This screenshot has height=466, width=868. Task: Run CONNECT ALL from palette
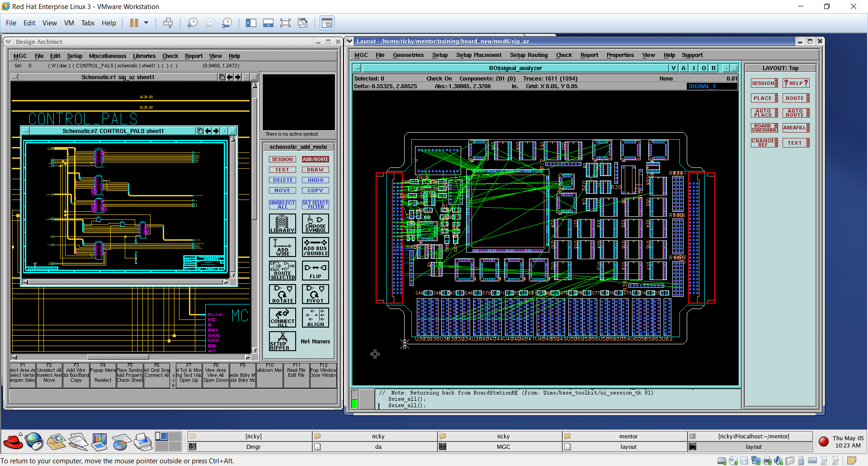tap(282, 318)
